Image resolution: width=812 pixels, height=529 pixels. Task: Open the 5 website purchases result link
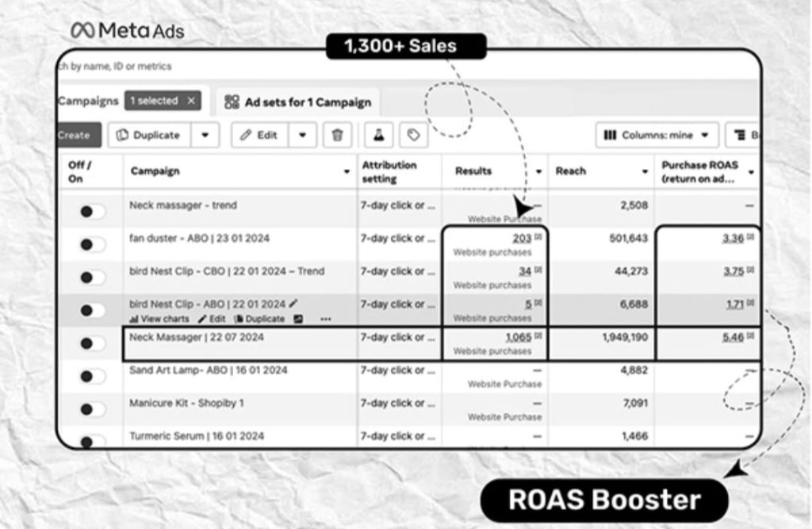point(528,304)
